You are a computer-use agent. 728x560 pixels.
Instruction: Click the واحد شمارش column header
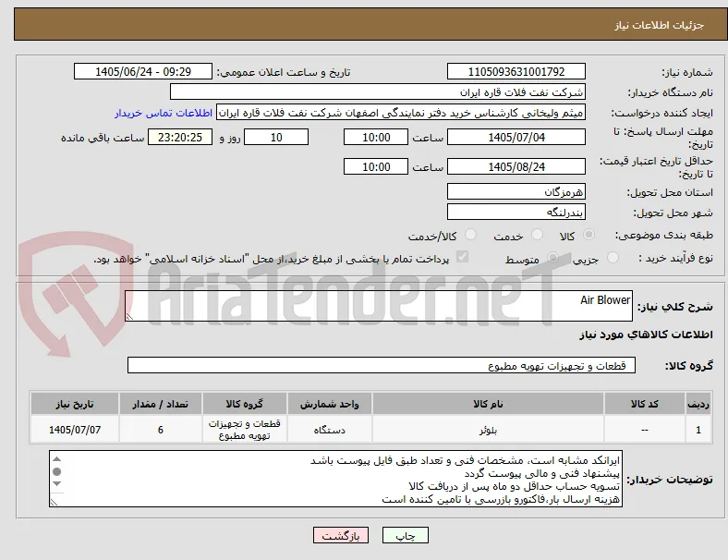pos(329,404)
